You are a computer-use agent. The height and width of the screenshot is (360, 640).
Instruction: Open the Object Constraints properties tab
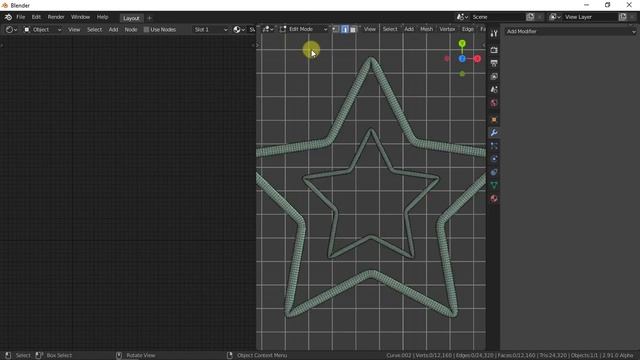(x=494, y=172)
